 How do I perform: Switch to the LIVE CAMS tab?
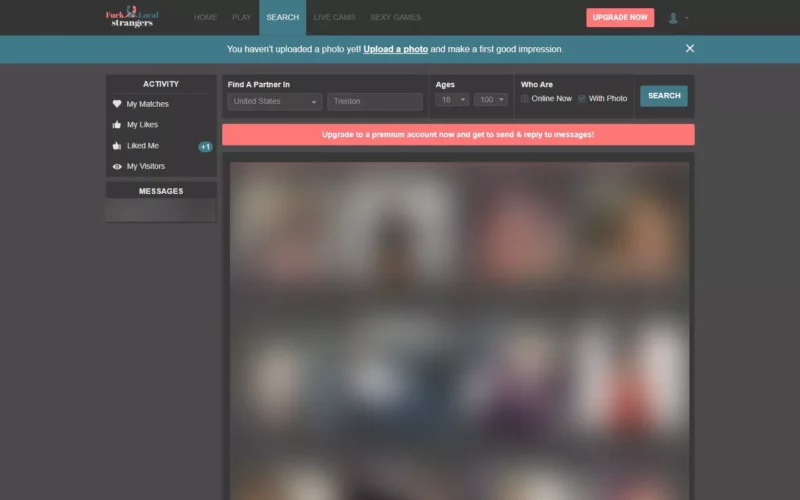pyautogui.click(x=334, y=17)
